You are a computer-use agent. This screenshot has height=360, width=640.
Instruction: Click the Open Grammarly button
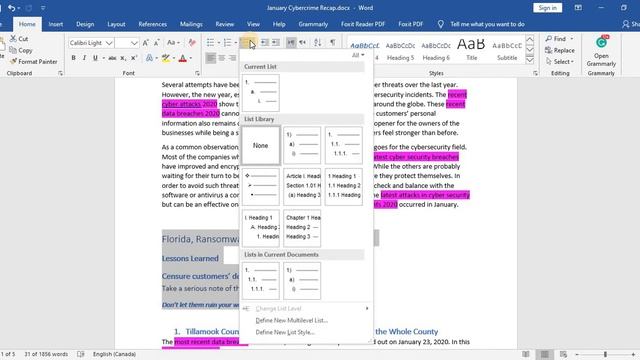pos(601,52)
